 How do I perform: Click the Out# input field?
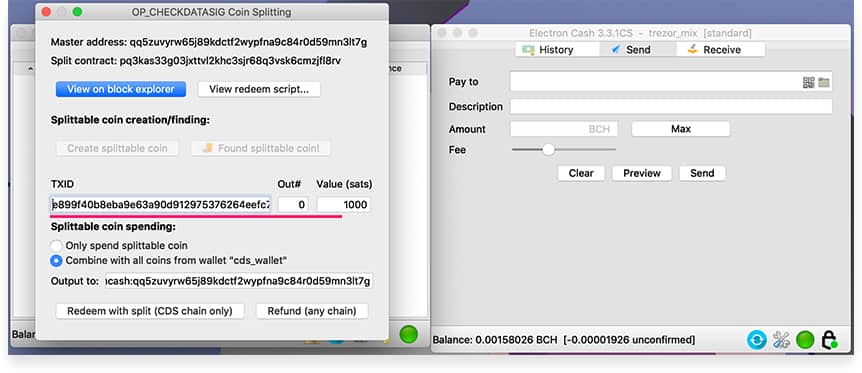pos(293,205)
